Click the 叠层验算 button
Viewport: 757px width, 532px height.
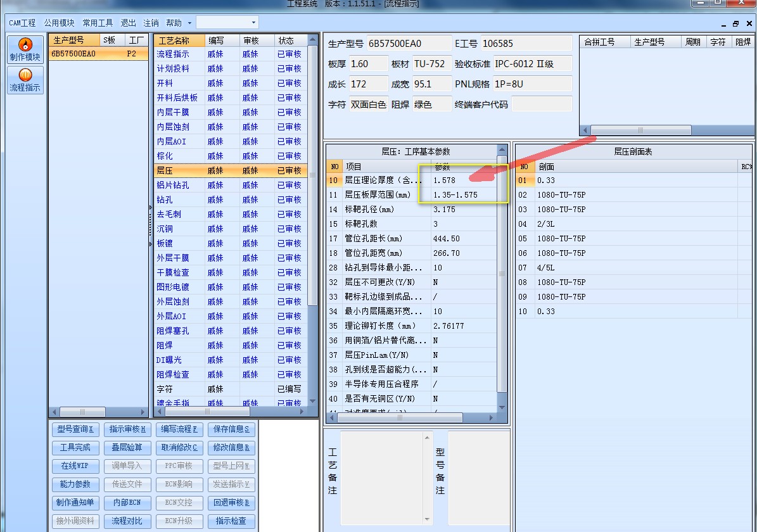[x=127, y=448]
